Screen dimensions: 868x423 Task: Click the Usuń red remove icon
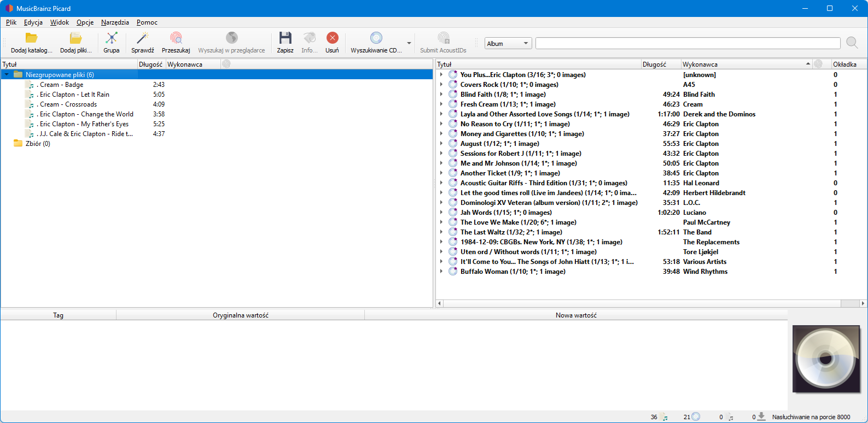(333, 38)
